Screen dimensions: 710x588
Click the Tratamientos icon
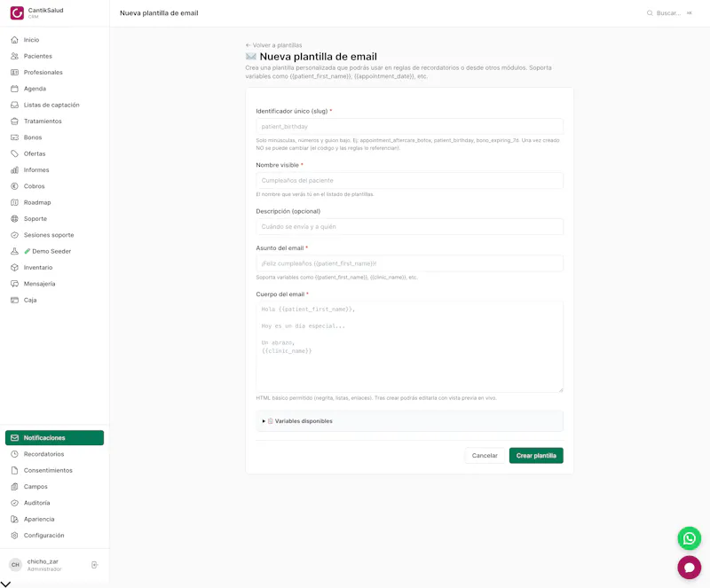14,122
